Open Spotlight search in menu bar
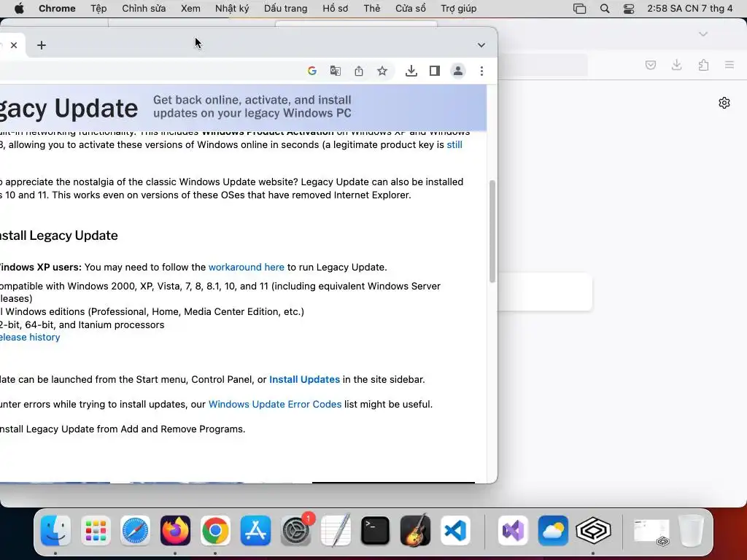 click(605, 9)
